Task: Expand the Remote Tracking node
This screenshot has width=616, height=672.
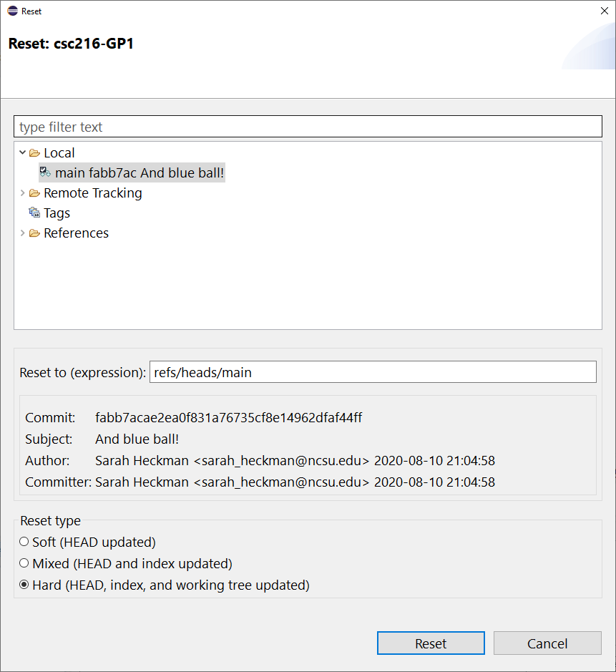Action: pos(23,193)
